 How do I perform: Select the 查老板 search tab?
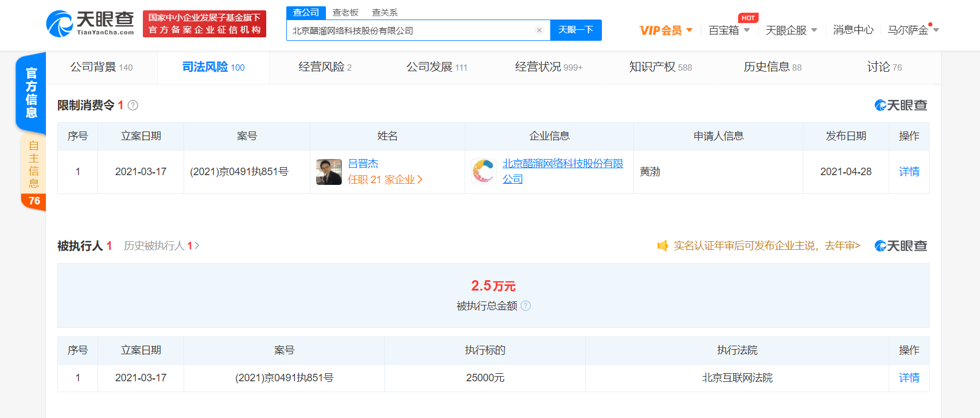pos(345,13)
